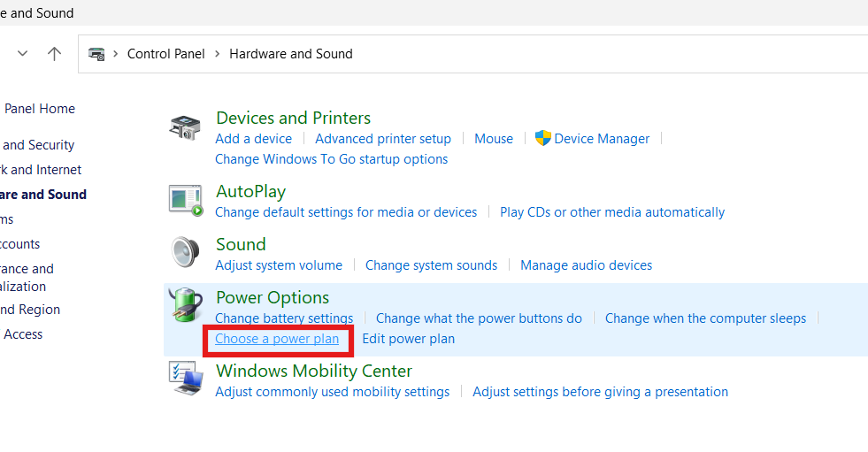Open Edit power plan
Screen dimensions: 868x452
pyautogui.click(x=409, y=339)
